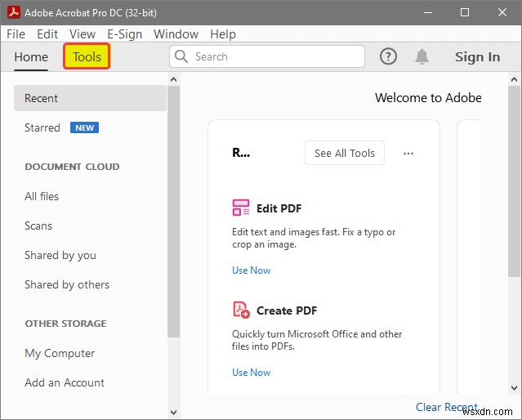
Task: Click the See All Tools button
Action: coord(345,153)
